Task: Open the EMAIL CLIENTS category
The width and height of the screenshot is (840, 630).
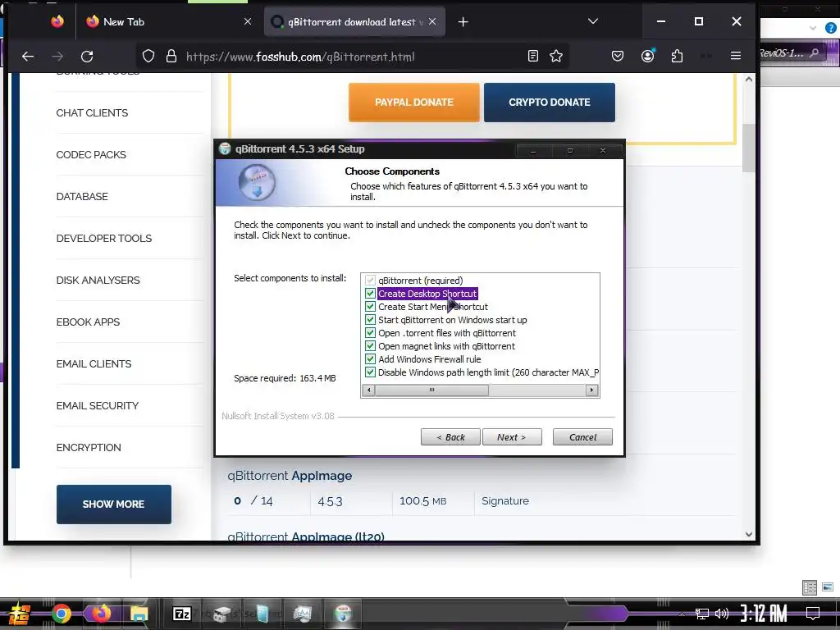Action: point(94,363)
